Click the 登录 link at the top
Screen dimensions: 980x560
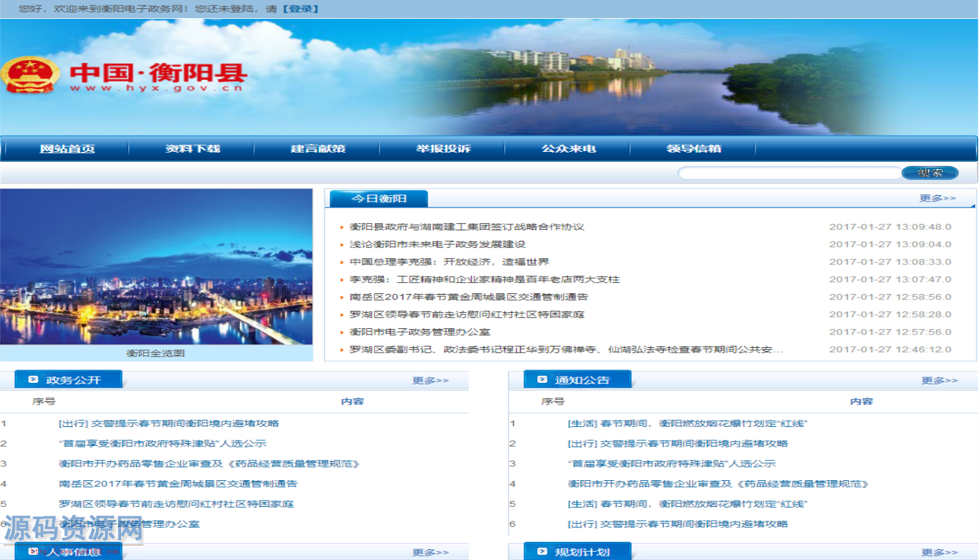point(300,9)
